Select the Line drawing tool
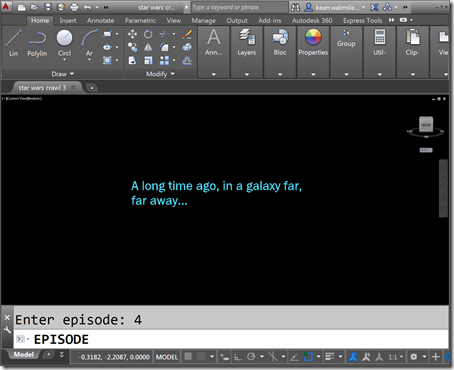454x370 pixels. (13, 43)
